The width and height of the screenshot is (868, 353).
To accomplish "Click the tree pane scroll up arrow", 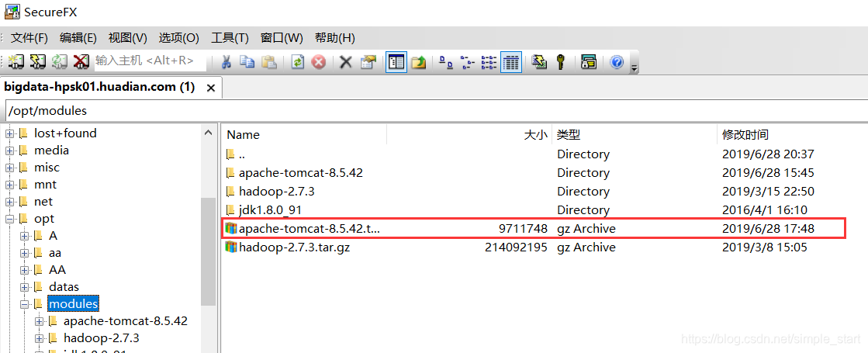I will (208, 133).
